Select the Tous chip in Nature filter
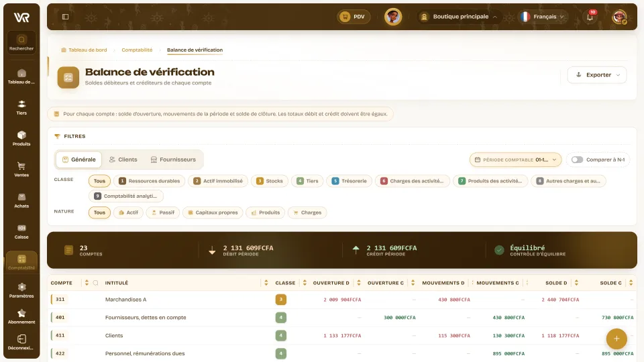 99,213
